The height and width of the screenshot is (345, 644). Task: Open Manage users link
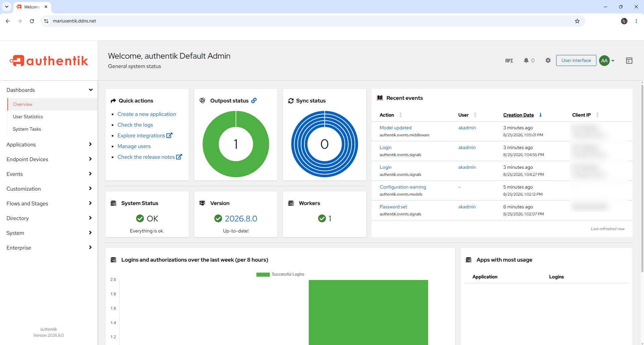pos(134,146)
